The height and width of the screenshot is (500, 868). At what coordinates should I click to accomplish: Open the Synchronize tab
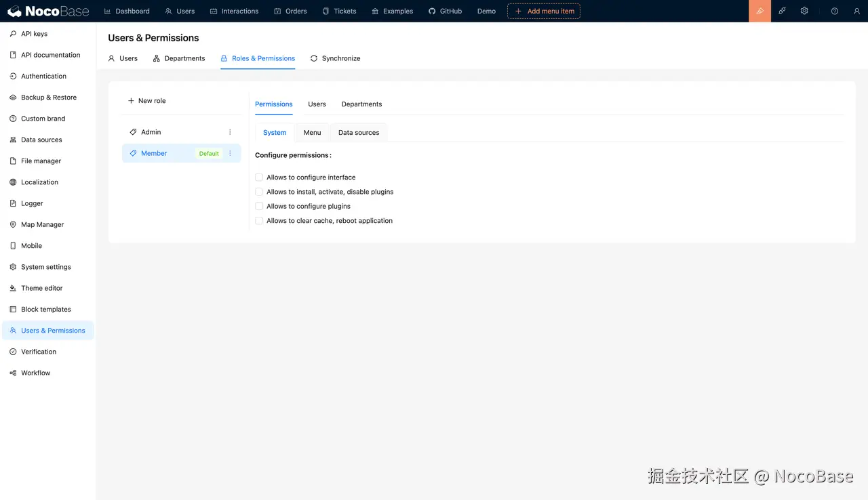coord(335,58)
